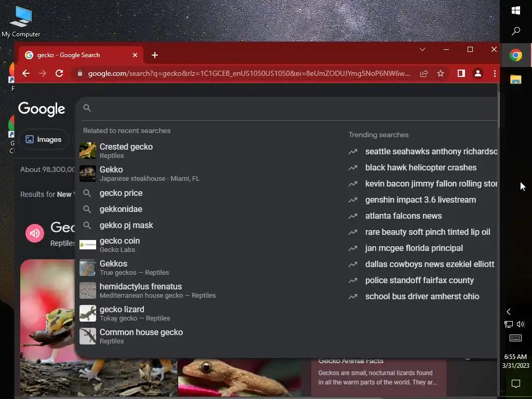Open the My Computer desktop icon

21,22
